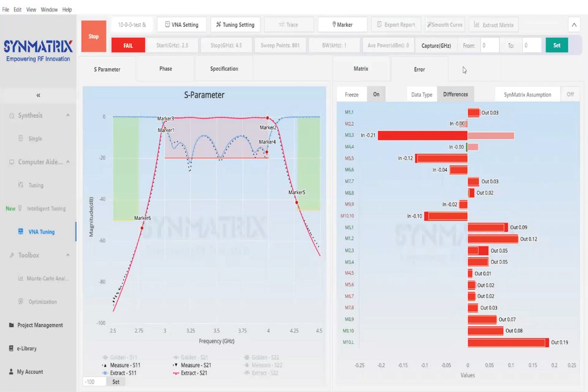Click the -100 axis minimum input
The width and height of the screenshot is (588, 392).
pos(95,382)
